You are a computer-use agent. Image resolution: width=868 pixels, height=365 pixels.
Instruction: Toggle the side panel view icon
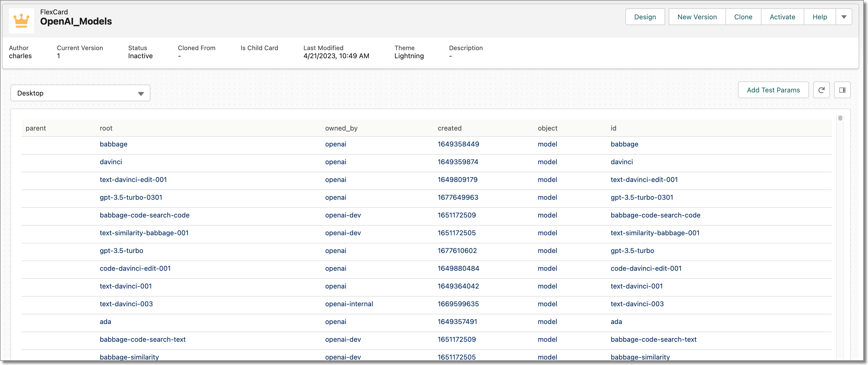(842, 90)
